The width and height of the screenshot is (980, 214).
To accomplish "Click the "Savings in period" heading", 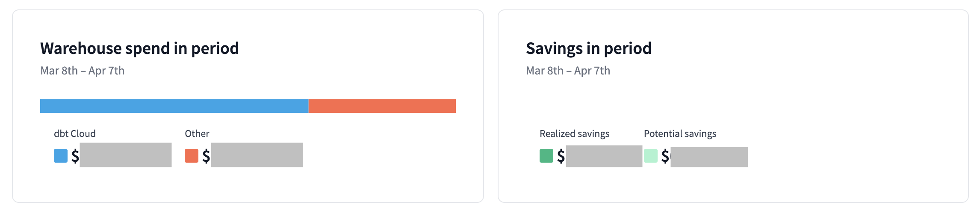I will pos(588,48).
